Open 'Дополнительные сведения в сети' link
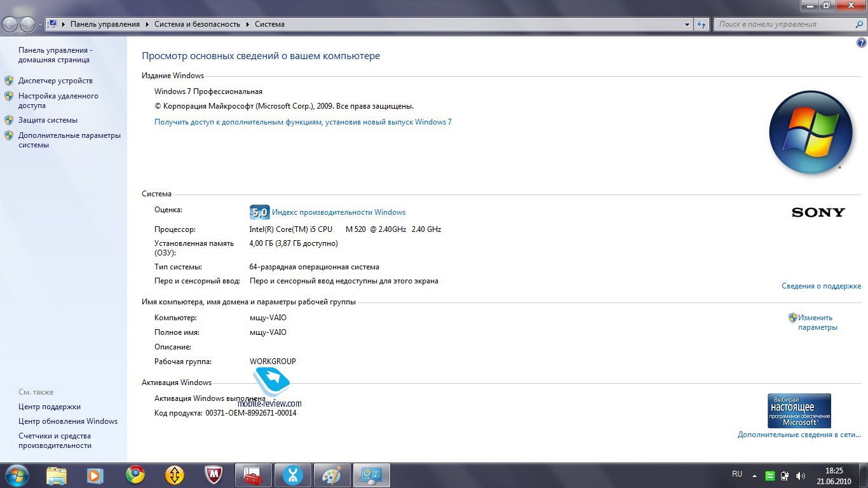Screen dimensions: 868x488 (x=799, y=435)
